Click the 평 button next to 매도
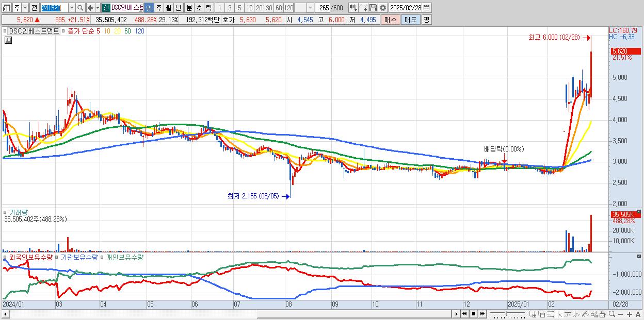Screen dimensions: 644x320 [426, 20]
